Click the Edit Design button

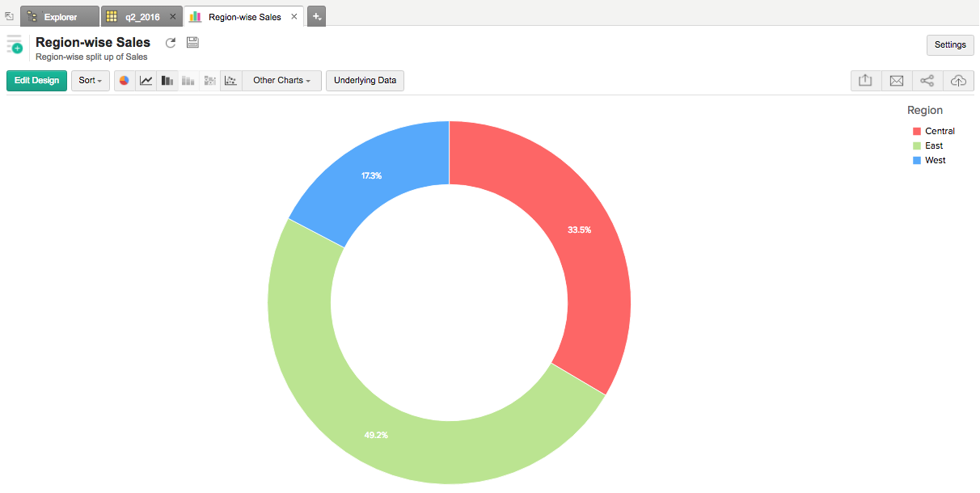(36, 81)
